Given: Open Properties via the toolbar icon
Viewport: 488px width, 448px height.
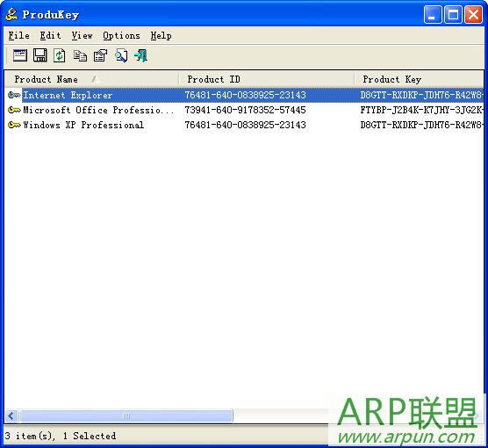Looking at the screenshot, I should pyautogui.click(x=100, y=55).
